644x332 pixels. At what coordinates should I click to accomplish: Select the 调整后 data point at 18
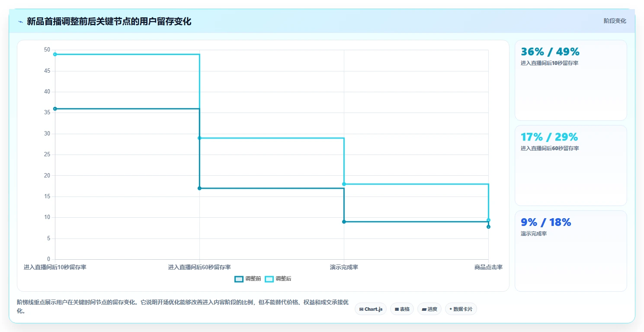pos(344,184)
